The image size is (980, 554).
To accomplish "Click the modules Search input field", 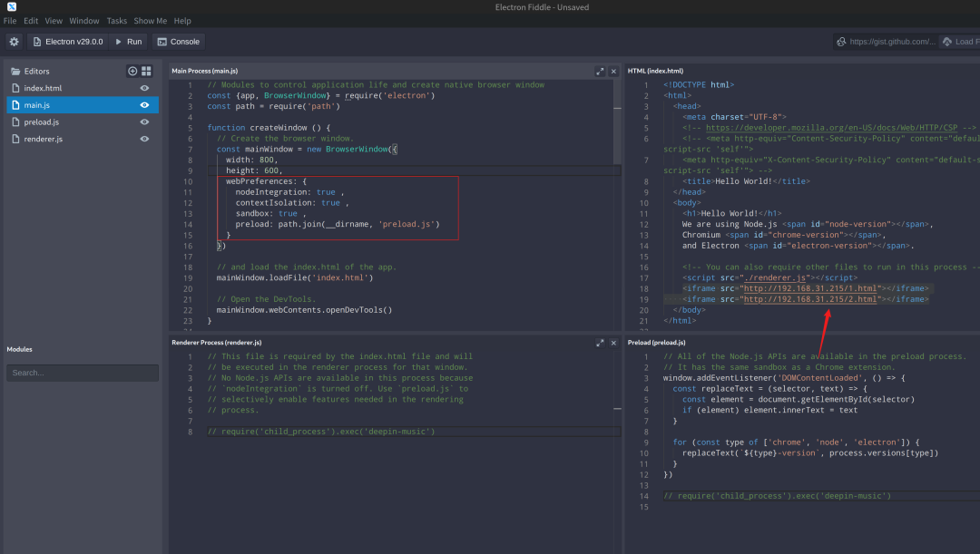I will click(x=82, y=373).
